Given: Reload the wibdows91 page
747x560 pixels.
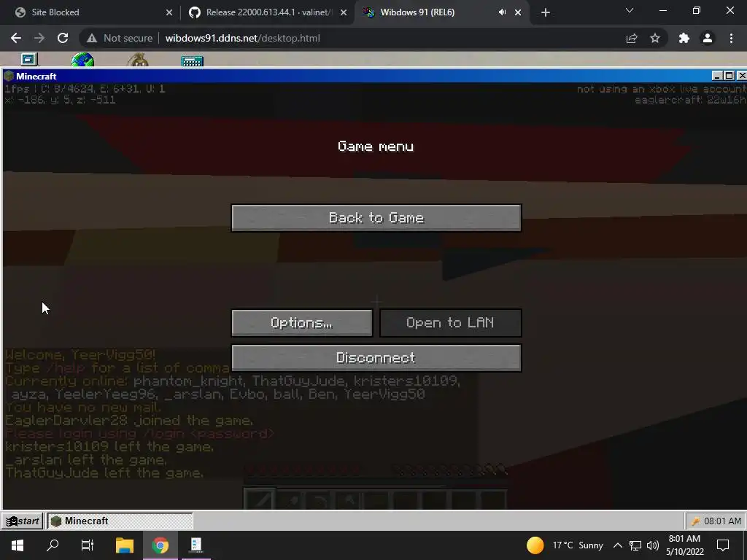Looking at the screenshot, I should 63,38.
